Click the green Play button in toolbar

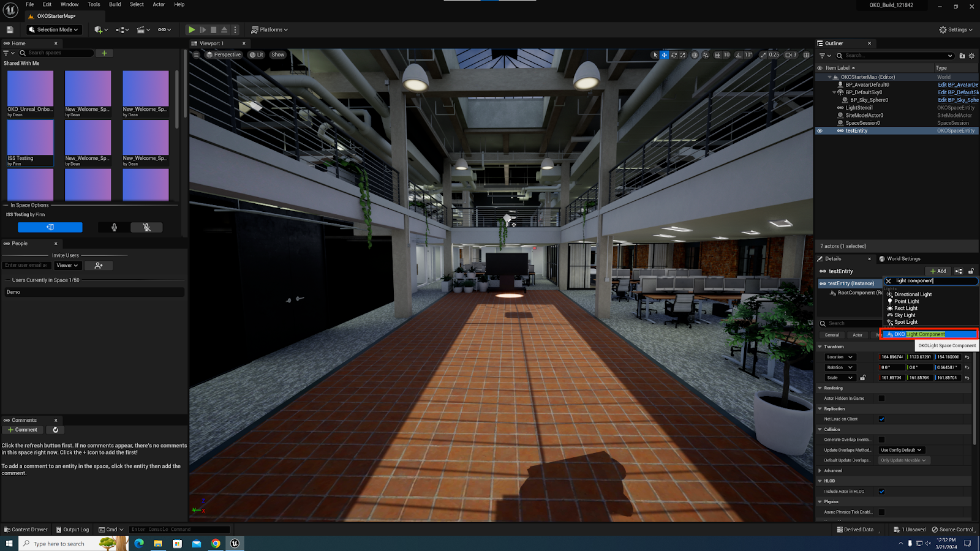pyautogui.click(x=192, y=29)
